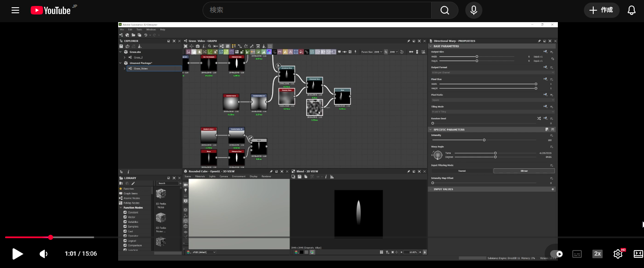Toggle the autoplay switch
644x268 pixels.
tap(557, 254)
